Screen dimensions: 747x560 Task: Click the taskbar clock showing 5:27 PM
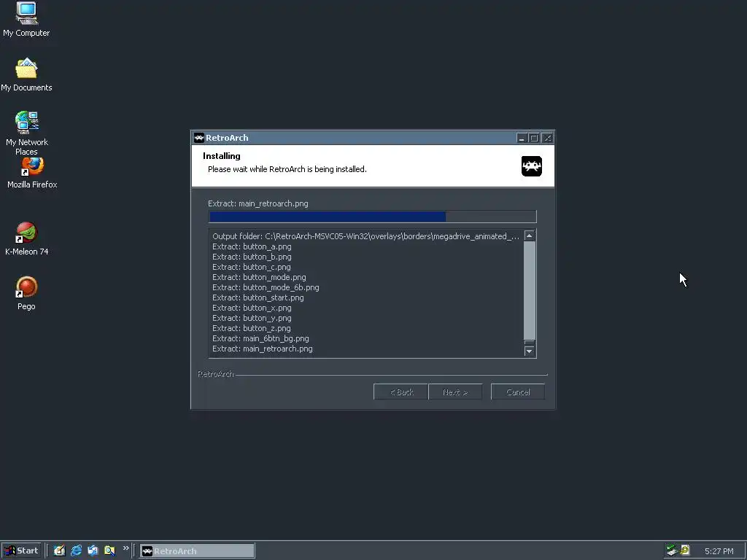(x=719, y=551)
